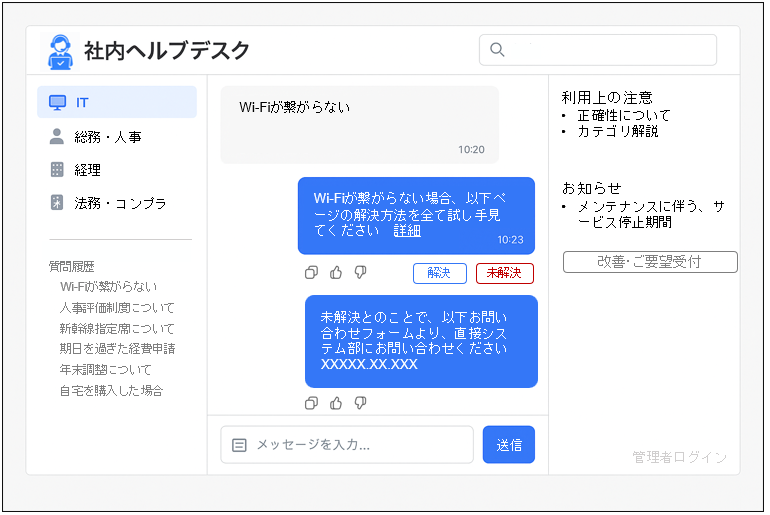Open the 総務・人事 category
Screen dimensions: 770x515
[117, 136]
